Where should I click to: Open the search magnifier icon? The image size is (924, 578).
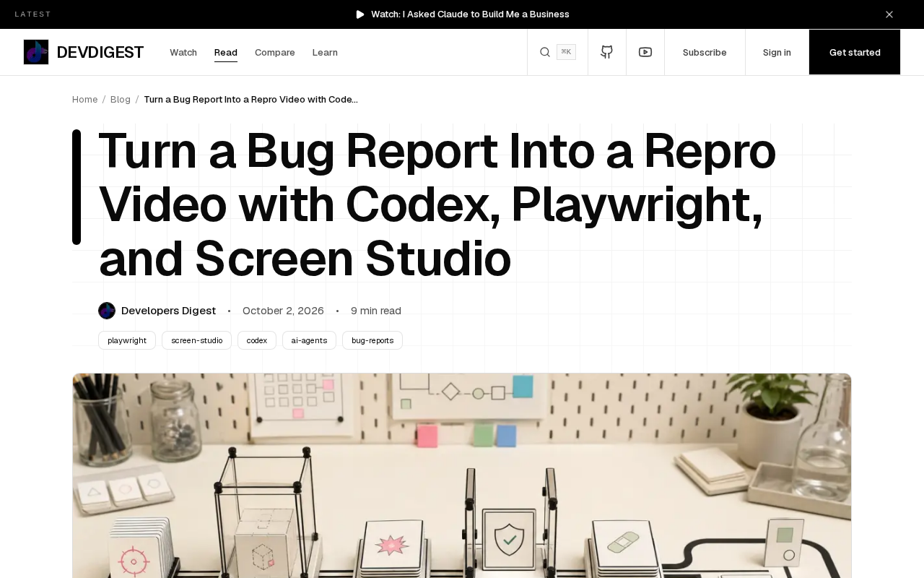point(545,52)
